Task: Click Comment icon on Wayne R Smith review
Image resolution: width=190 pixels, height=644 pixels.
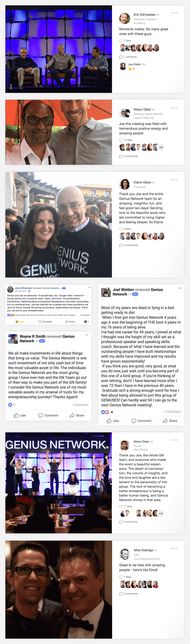Action: click(41, 415)
